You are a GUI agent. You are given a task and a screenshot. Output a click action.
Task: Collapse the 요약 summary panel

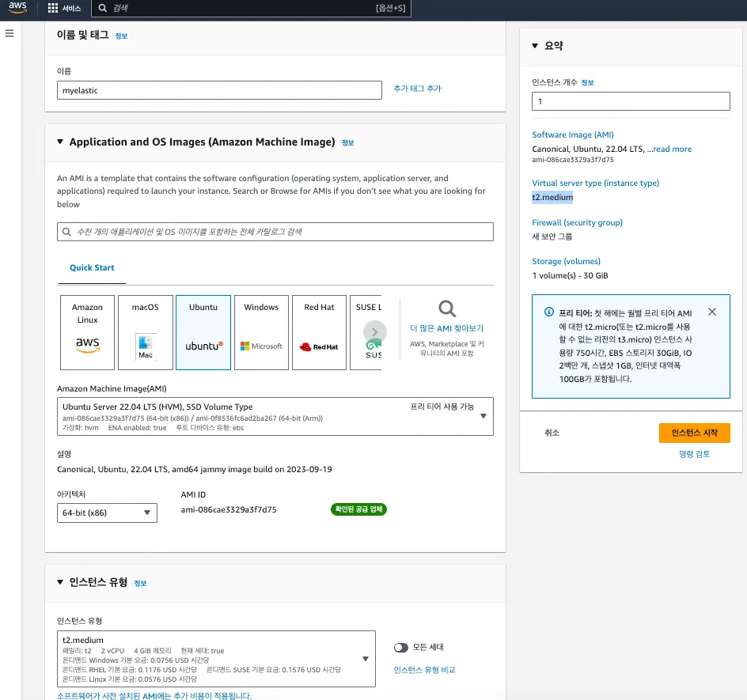pyautogui.click(x=535, y=46)
